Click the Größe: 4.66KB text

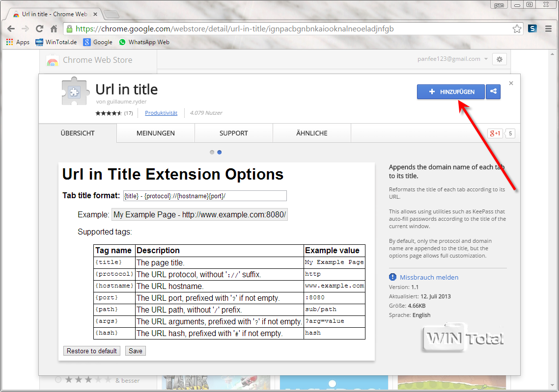click(407, 306)
